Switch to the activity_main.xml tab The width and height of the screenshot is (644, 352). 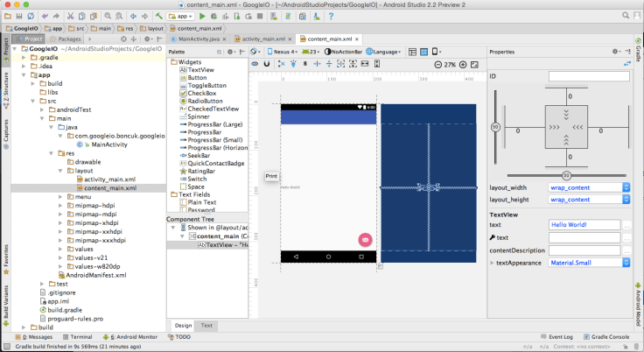click(x=263, y=39)
